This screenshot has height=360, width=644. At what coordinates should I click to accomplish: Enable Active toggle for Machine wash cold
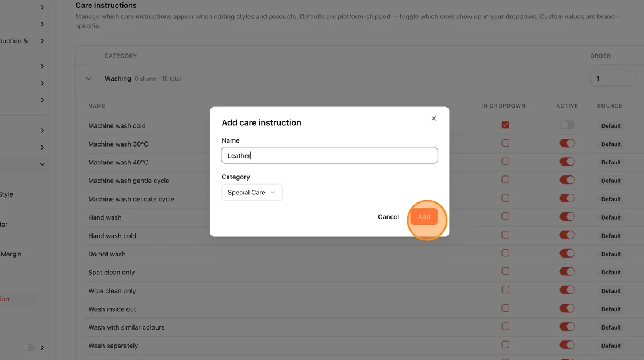[567, 125]
